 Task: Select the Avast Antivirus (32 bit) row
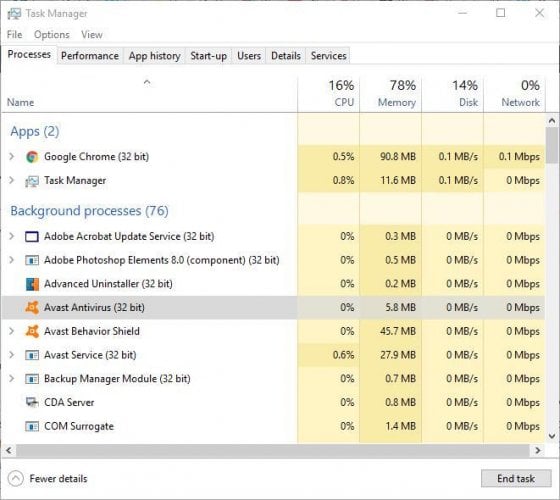273,308
